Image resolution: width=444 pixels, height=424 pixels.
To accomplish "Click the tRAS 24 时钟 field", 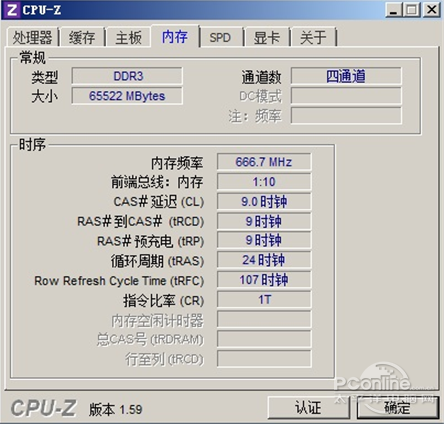I will 264,260.
